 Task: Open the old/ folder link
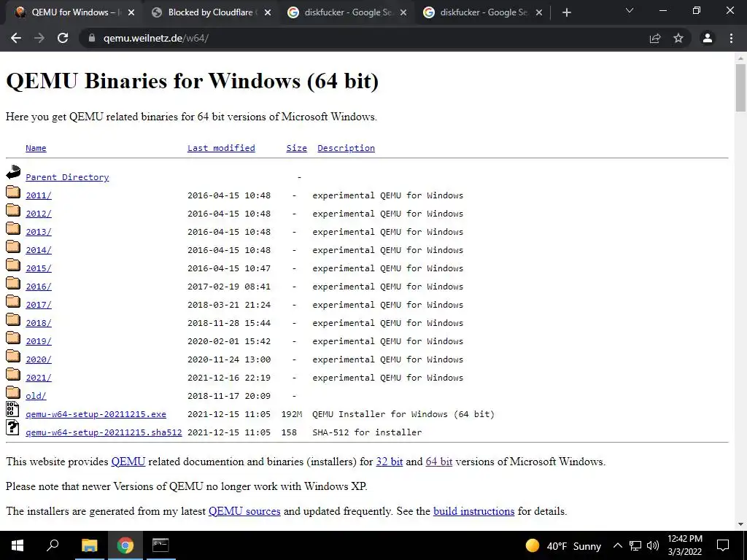[36, 396]
